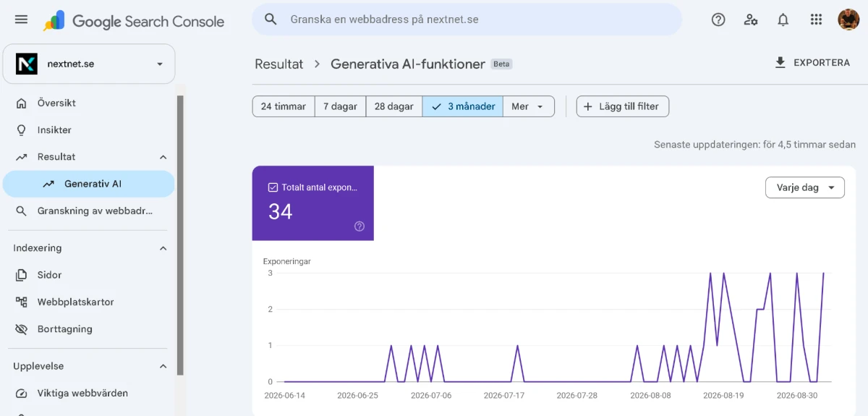Viewport: 868px width, 416px height.
Task: Click the Generativa AI-funktioner breadcrumb title
Action: click(x=408, y=64)
